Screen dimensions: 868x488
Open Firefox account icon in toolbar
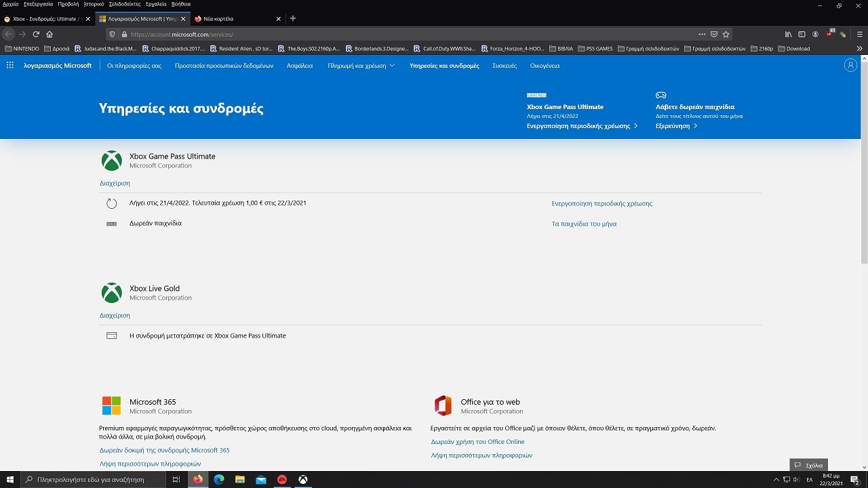click(x=815, y=34)
